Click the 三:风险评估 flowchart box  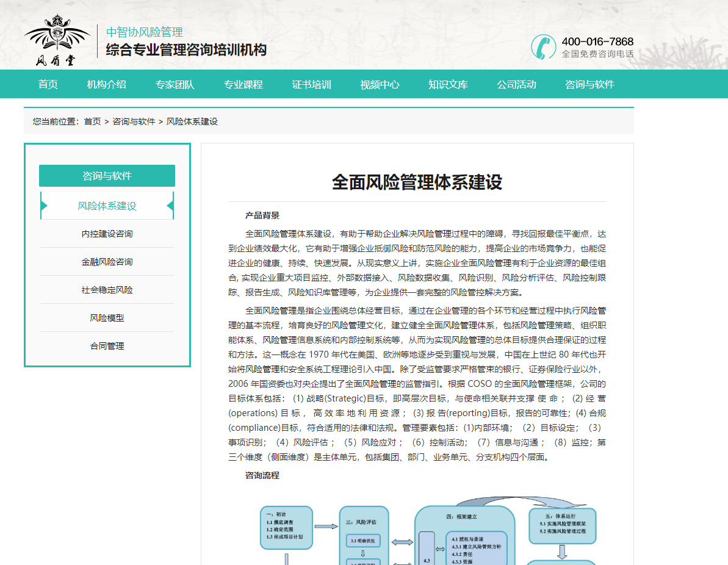(x=364, y=535)
